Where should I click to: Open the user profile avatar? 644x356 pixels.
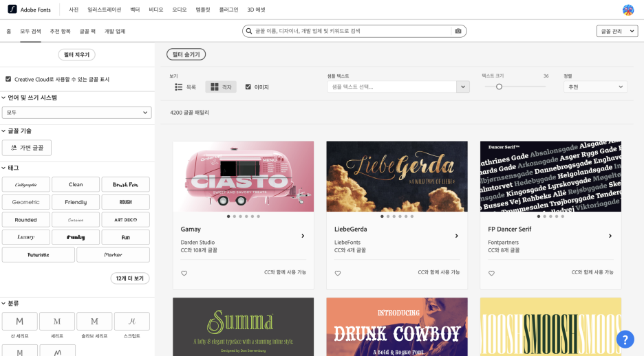[x=628, y=10]
